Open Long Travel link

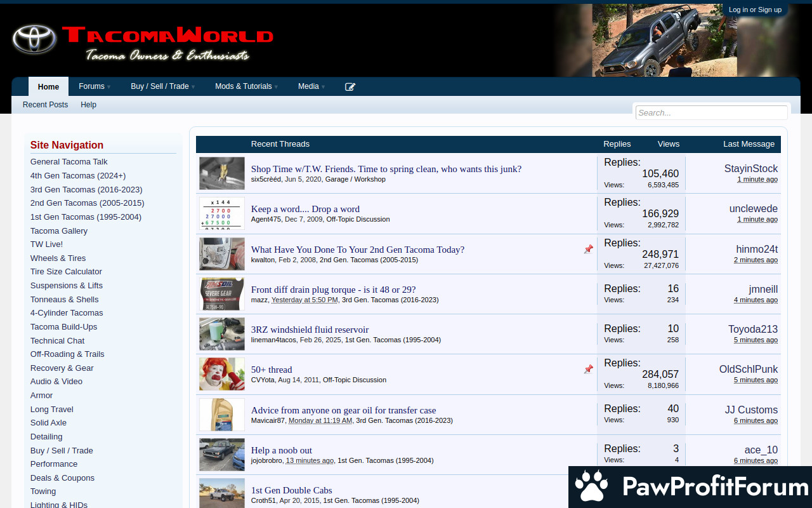[x=52, y=410]
